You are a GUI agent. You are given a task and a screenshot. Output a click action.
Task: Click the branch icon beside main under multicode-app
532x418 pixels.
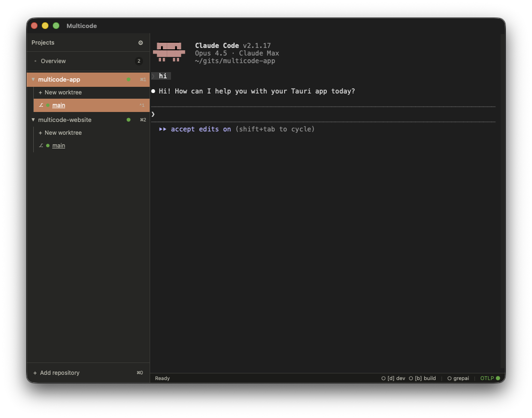click(41, 105)
